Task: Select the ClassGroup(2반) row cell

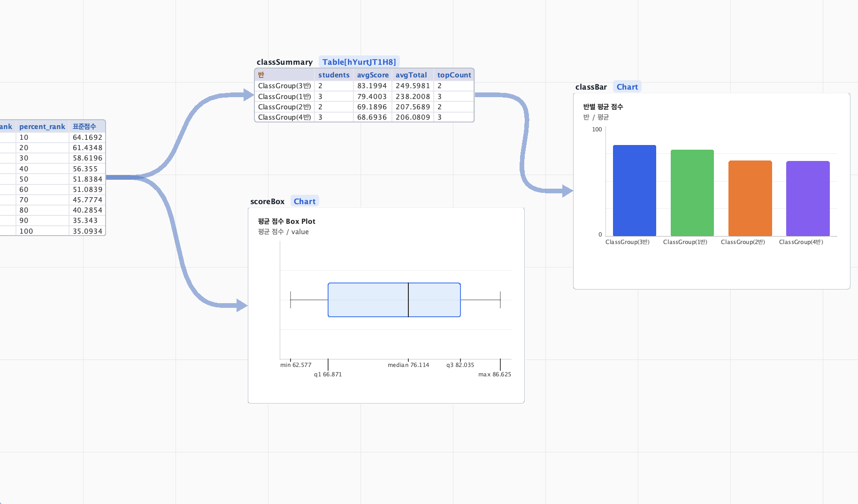Action: tap(284, 107)
